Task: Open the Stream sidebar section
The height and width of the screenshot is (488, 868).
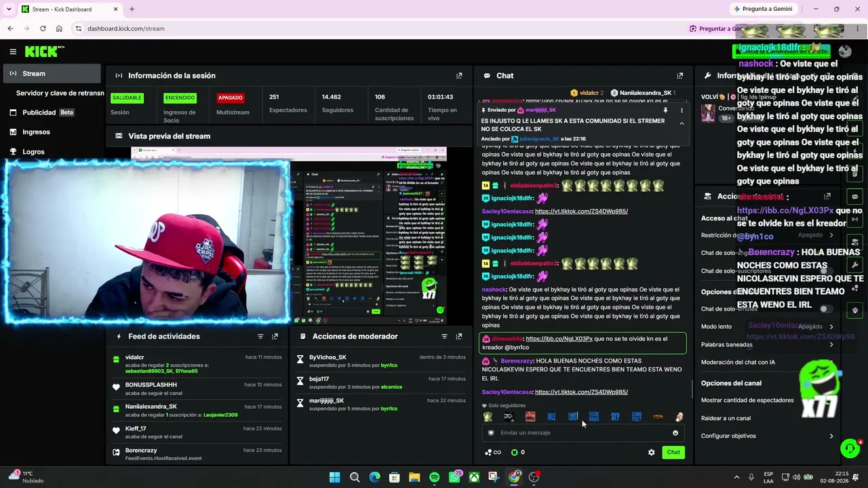Action: pos(52,74)
